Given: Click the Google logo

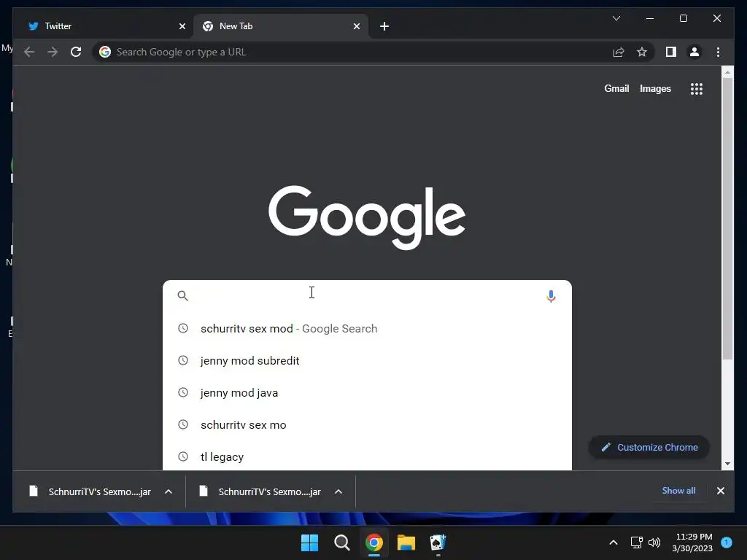Looking at the screenshot, I should pos(367,217).
